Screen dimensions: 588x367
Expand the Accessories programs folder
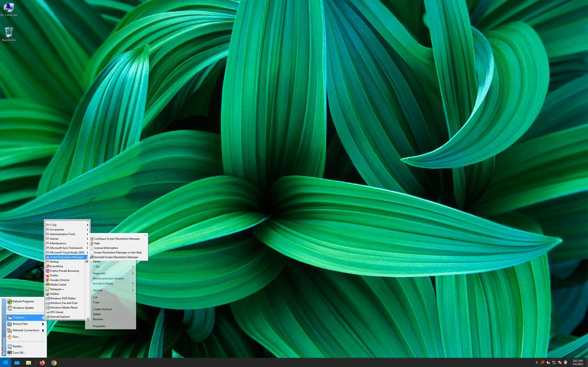click(57, 230)
